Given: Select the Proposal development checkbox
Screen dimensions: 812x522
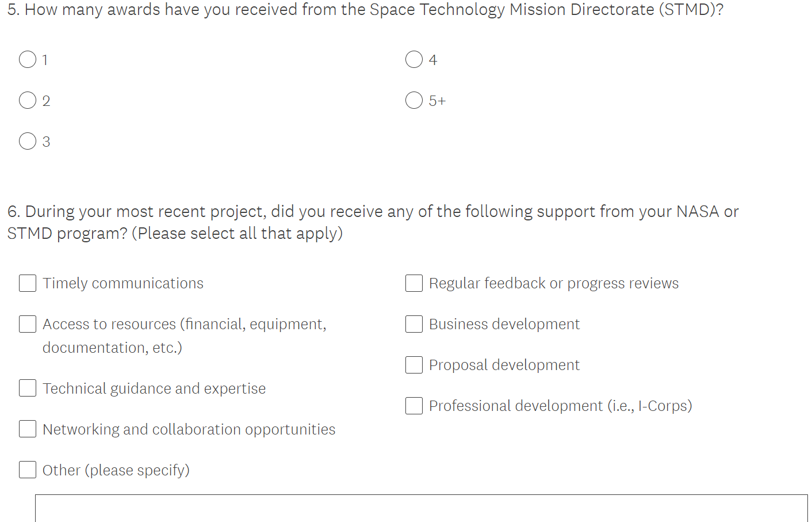Looking at the screenshot, I should pos(414,365).
